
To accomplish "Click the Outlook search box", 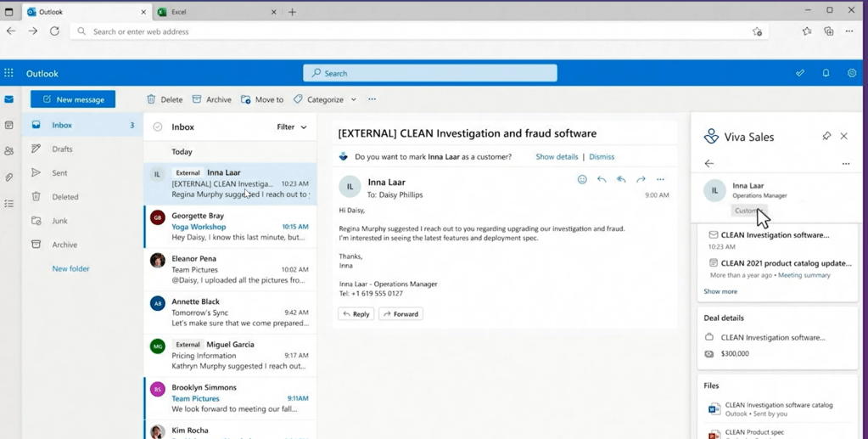I will pyautogui.click(x=430, y=73).
